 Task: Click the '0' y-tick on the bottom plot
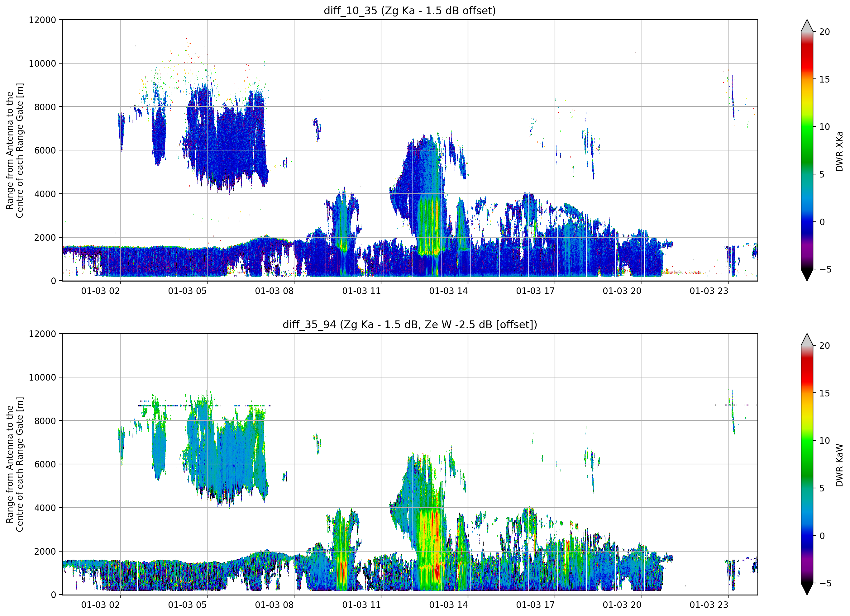[54, 595]
